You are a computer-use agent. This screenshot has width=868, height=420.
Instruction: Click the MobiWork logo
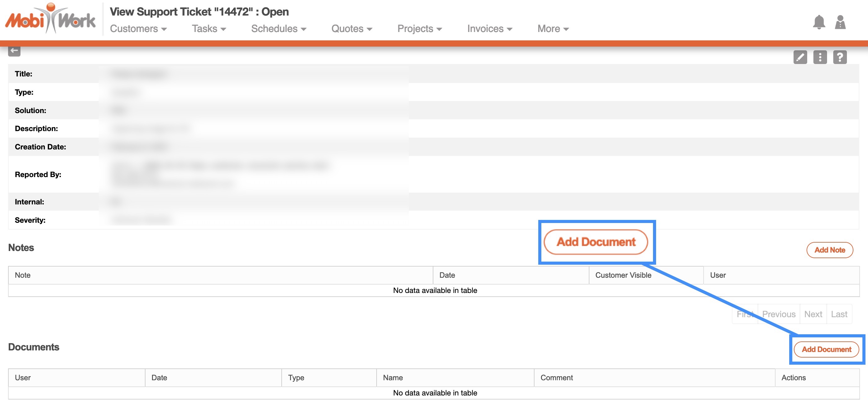(51, 19)
